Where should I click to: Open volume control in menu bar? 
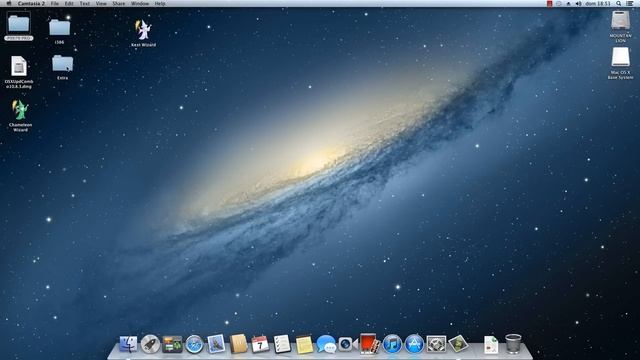pyautogui.click(x=578, y=3)
